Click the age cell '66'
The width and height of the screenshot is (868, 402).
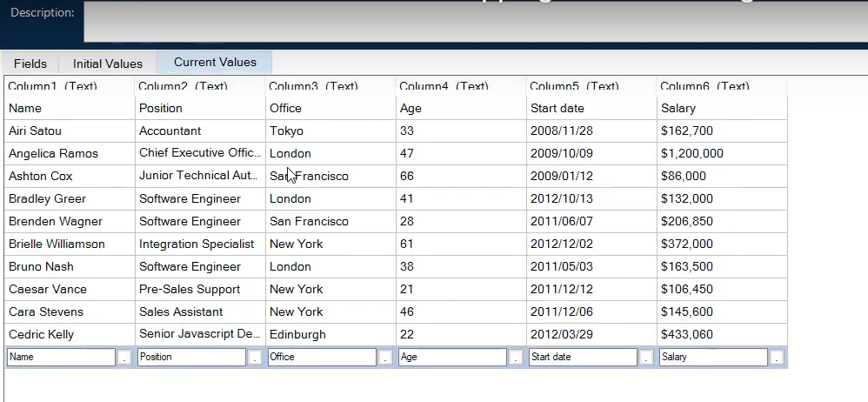(461, 176)
